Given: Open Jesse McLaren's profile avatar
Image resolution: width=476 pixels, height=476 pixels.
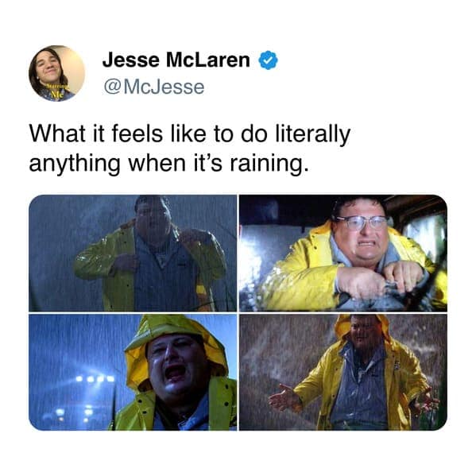Looking at the screenshot, I should click(56, 73).
